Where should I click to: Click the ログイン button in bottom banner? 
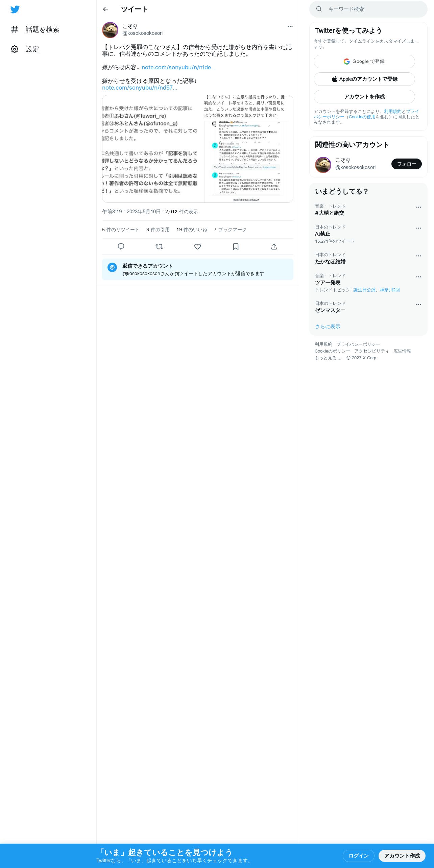pos(359,856)
